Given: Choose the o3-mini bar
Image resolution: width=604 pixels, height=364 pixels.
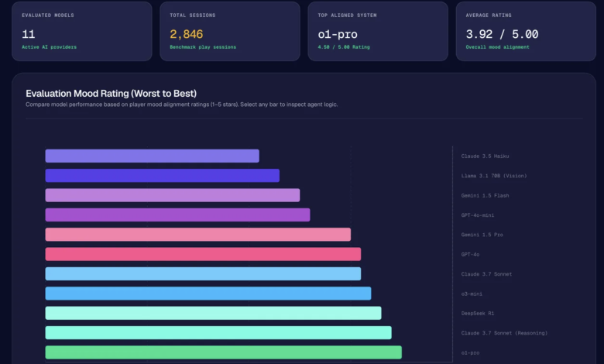Looking at the screenshot, I should click(208, 294).
